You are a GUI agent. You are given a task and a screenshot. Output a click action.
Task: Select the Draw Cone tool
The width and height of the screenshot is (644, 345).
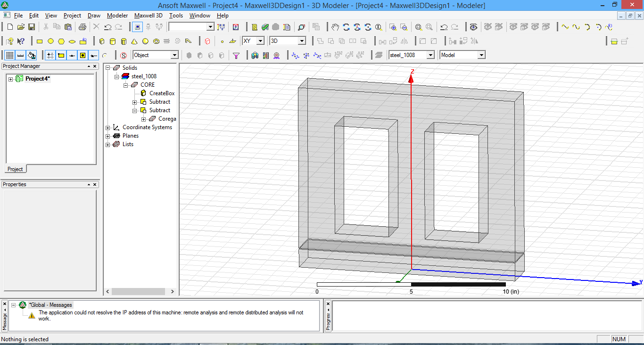tap(133, 41)
